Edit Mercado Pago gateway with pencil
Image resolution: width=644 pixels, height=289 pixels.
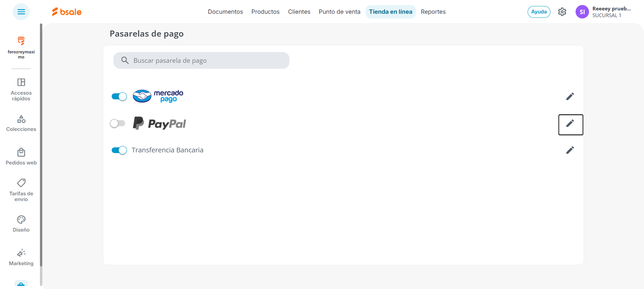(x=570, y=97)
